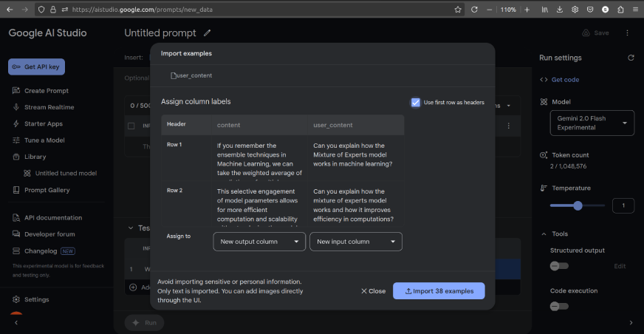Open the Gemini 2.0 Flash model dropdown

pyautogui.click(x=592, y=123)
